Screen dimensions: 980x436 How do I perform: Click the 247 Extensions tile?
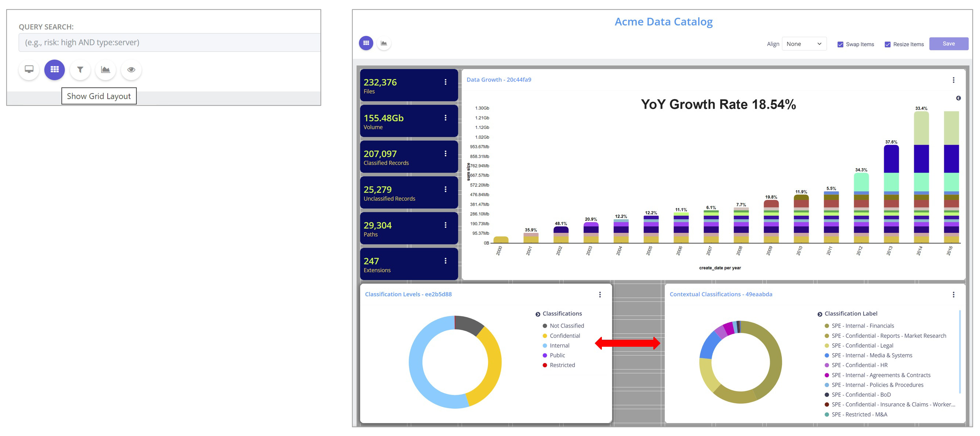[x=409, y=264]
